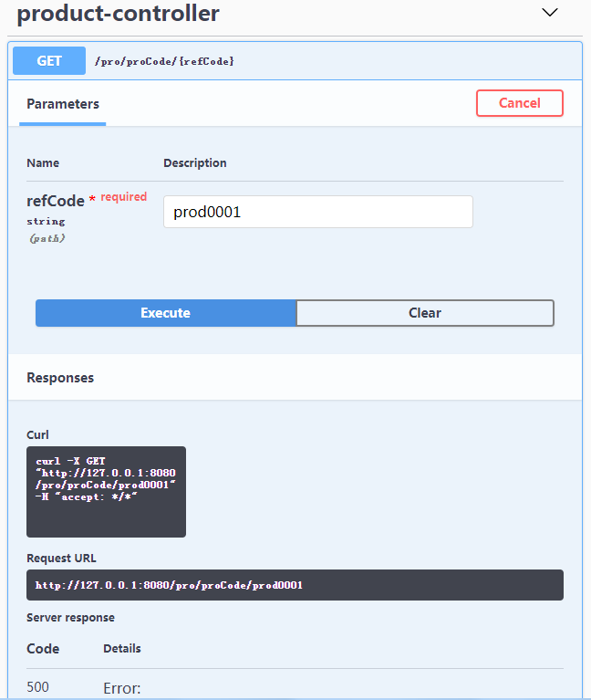Click the /pro/proCode/{refCode} endpoint path

pos(164,61)
